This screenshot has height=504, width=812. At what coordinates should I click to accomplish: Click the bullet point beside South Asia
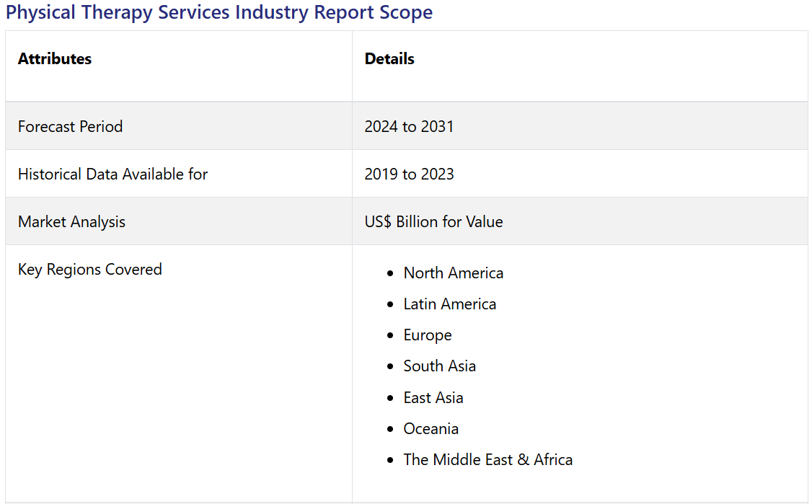click(390, 367)
